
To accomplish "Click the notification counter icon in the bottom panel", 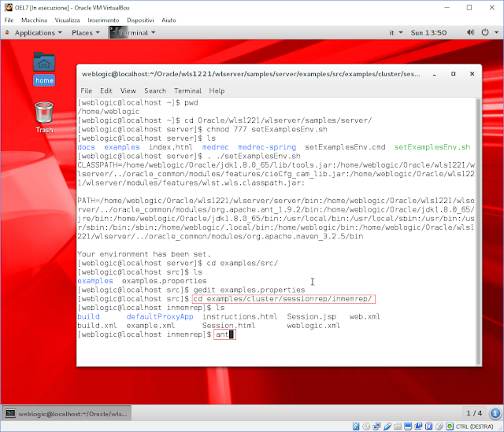I will pos(495,413).
